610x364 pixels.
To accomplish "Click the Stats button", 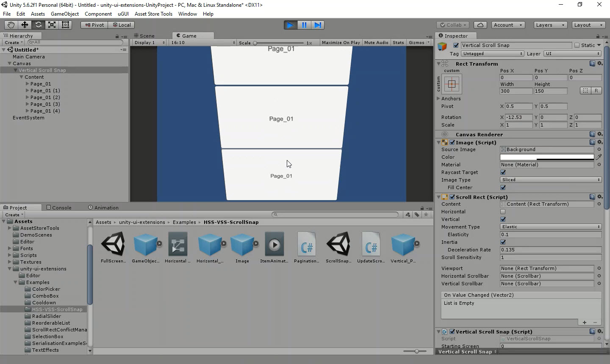I will tap(398, 42).
